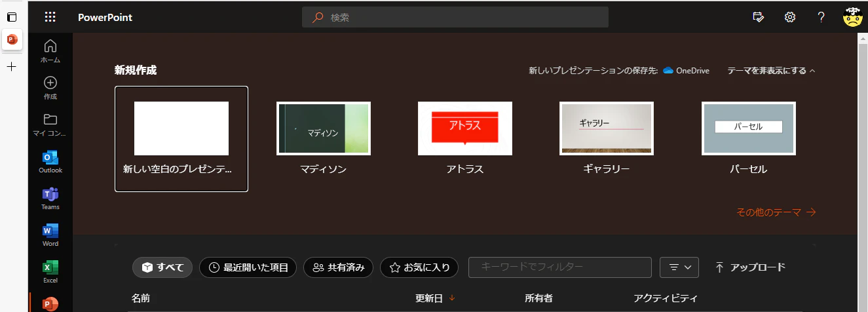
Task: Open Excel from the sidebar
Action: click(x=50, y=267)
